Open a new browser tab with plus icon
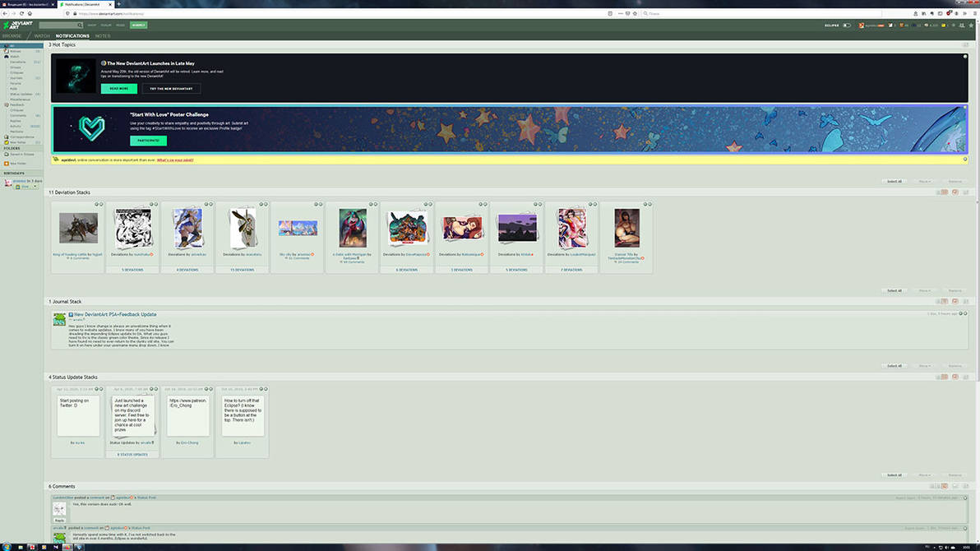The height and width of the screenshot is (551, 980). (118, 4)
